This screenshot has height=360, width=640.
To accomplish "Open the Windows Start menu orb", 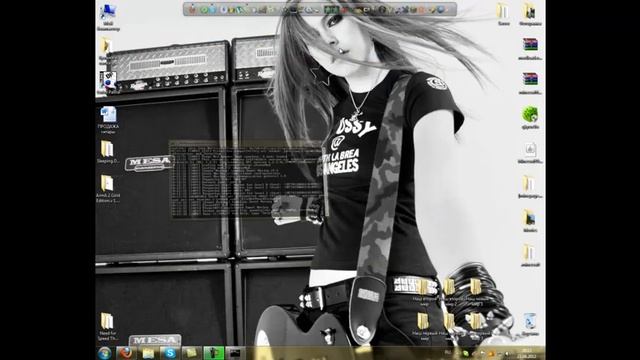I will click(104, 353).
